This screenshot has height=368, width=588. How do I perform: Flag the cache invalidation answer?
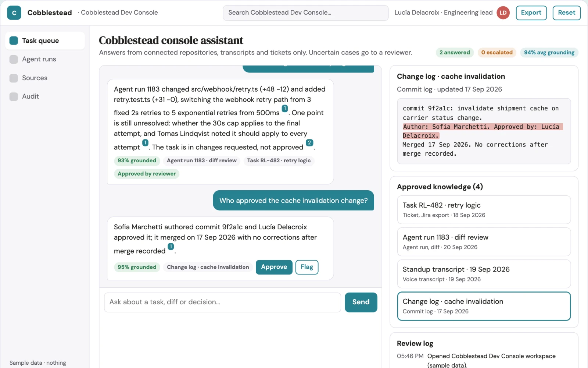[x=307, y=267]
